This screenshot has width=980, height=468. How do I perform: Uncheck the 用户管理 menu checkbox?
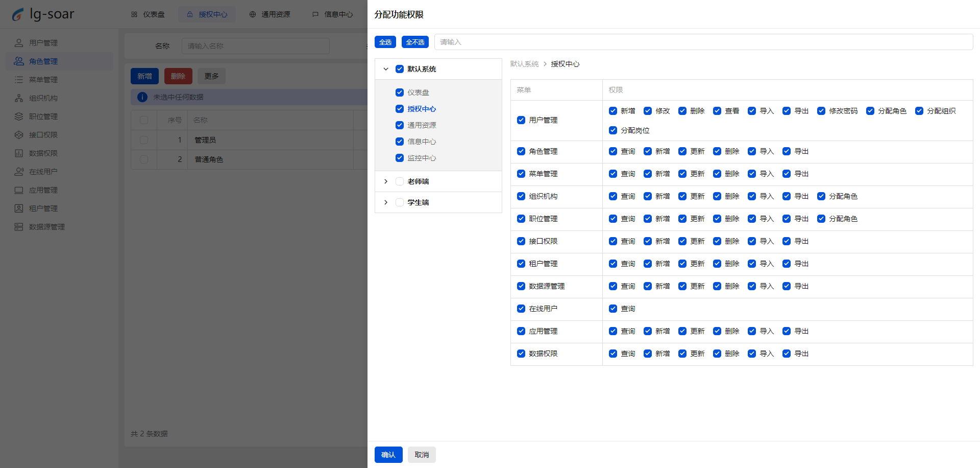[521, 120]
